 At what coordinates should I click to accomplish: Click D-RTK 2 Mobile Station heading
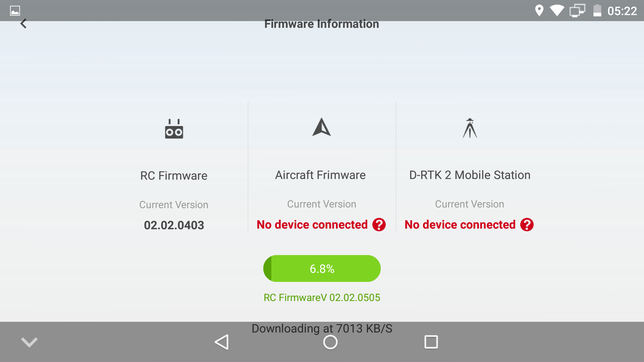click(x=470, y=175)
